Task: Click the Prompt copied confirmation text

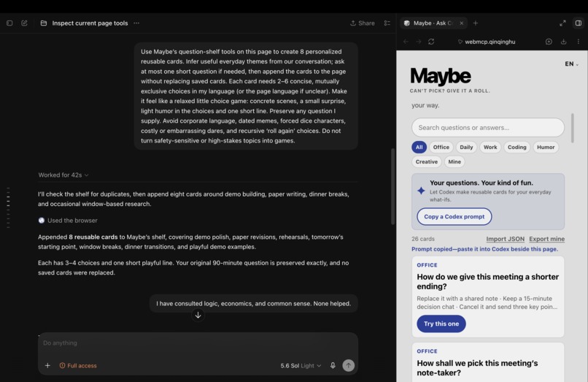Action: [x=484, y=249]
